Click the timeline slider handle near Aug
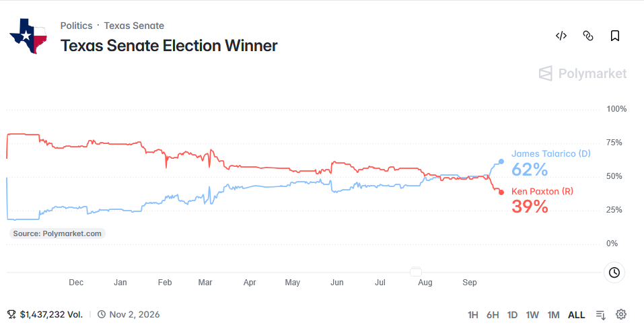Image resolution: width=644 pixels, height=331 pixels. pos(416,272)
